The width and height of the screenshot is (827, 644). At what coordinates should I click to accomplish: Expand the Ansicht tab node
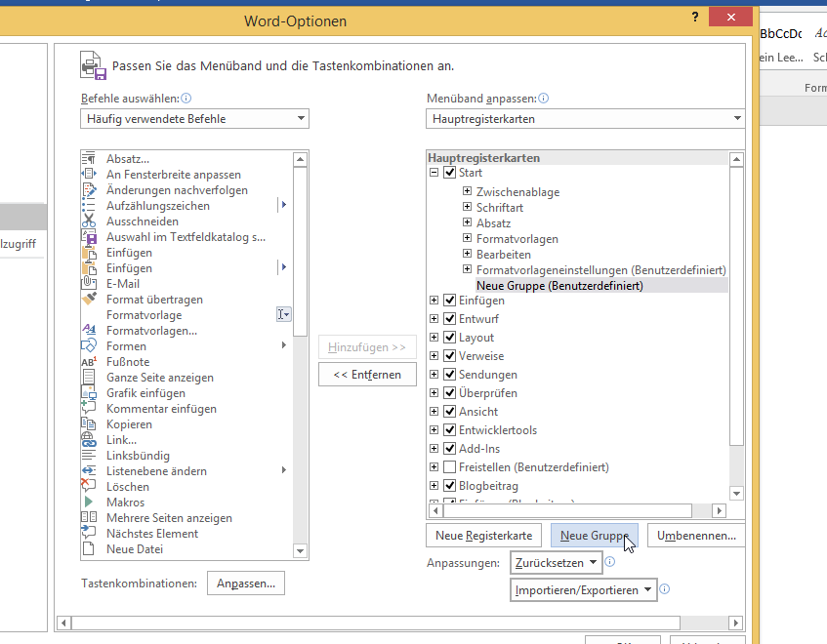click(434, 411)
